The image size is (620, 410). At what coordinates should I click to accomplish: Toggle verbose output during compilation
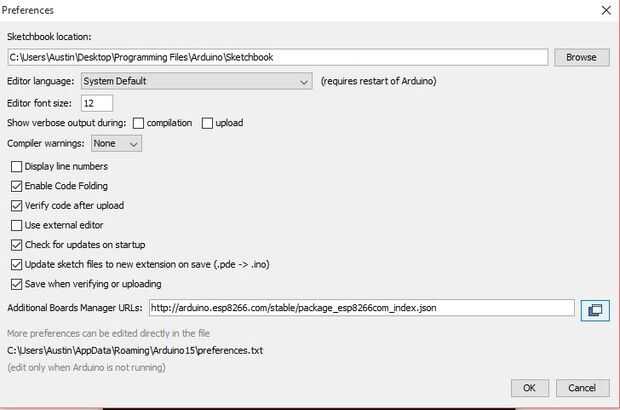pyautogui.click(x=138, y=123)
